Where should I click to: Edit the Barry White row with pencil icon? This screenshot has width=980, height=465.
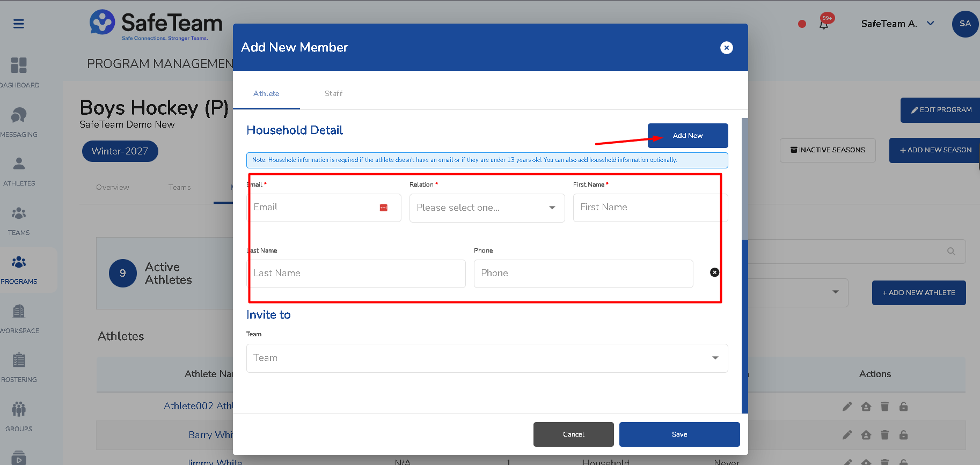[847, 435]
